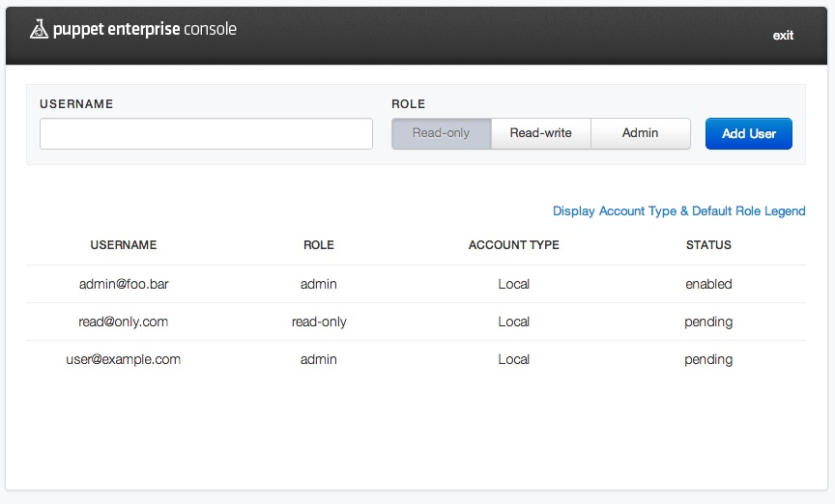The height and width of the screenshot is (504, 835).
Task: Click the enabled status for admin@foo.bar
Action: [708, 284]
